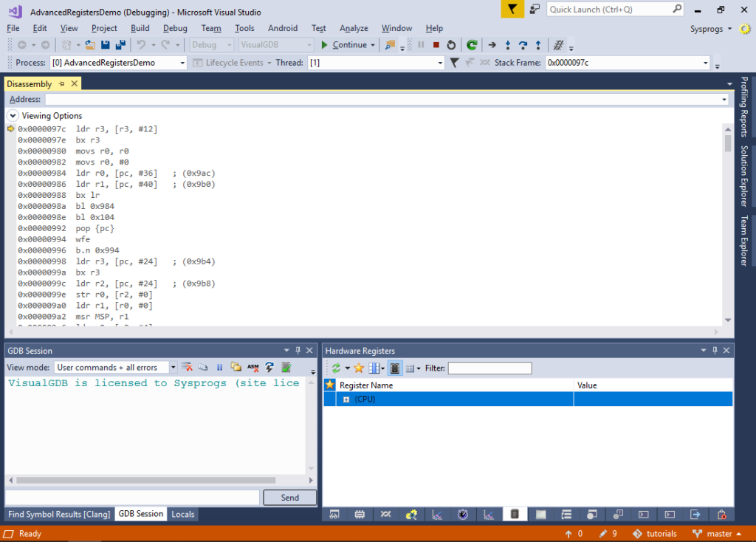Toggle the ASM mode icon in GDB Session
Screen dimensions: 756x542
(x=252, y=368)
